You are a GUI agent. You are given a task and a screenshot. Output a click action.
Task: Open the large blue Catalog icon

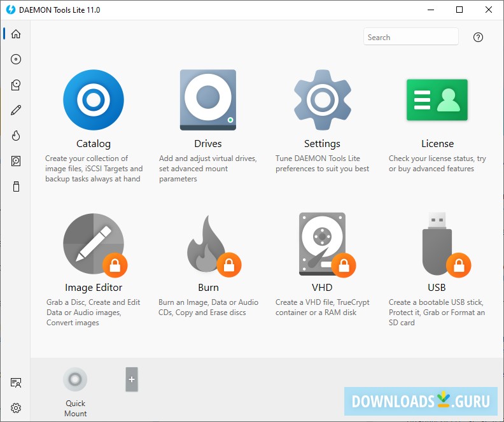tap(94, 100)
